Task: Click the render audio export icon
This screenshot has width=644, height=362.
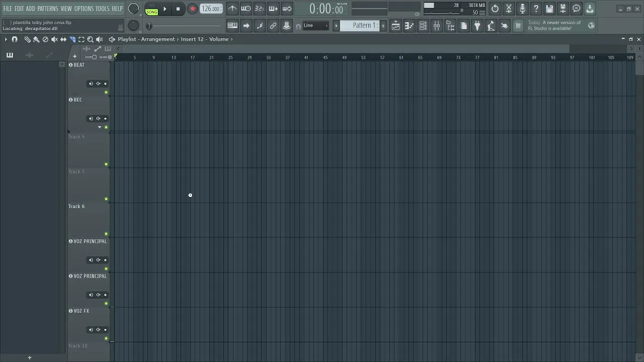Action: click(563, 9)
